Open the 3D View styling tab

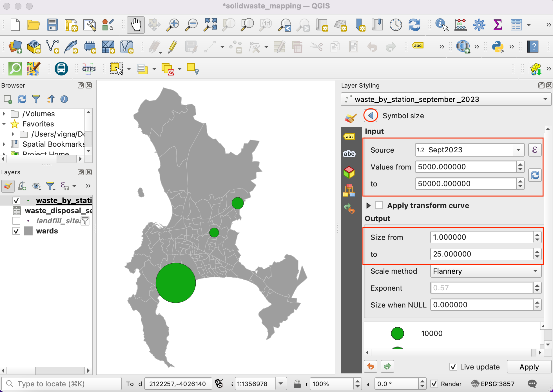(349, 172)
